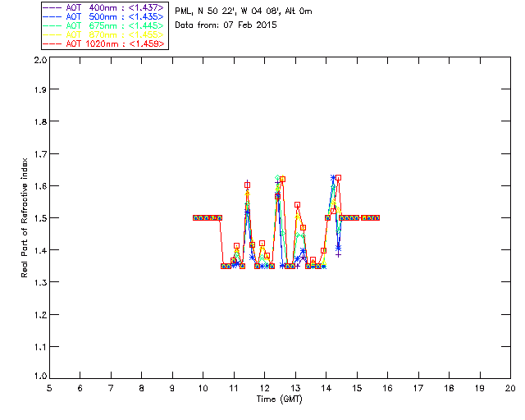Click the 2.0 label on the y-axis
525x420 pixels.
pyautogui.click(x=40, y=60)
